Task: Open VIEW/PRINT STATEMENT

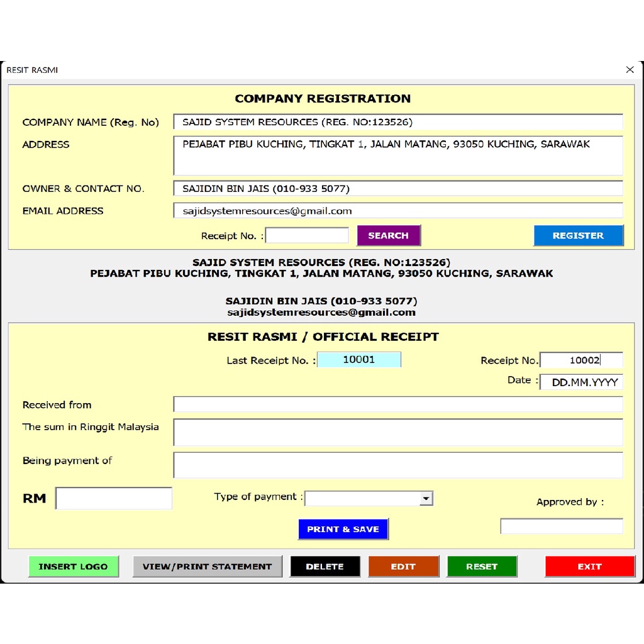Action: point(207,566)
